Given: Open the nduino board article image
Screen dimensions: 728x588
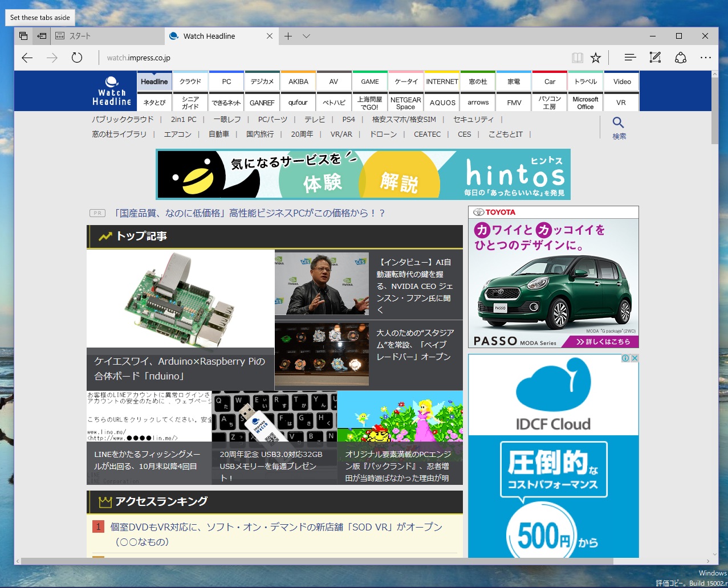Looking at the screenshot, I should (181, 299).
